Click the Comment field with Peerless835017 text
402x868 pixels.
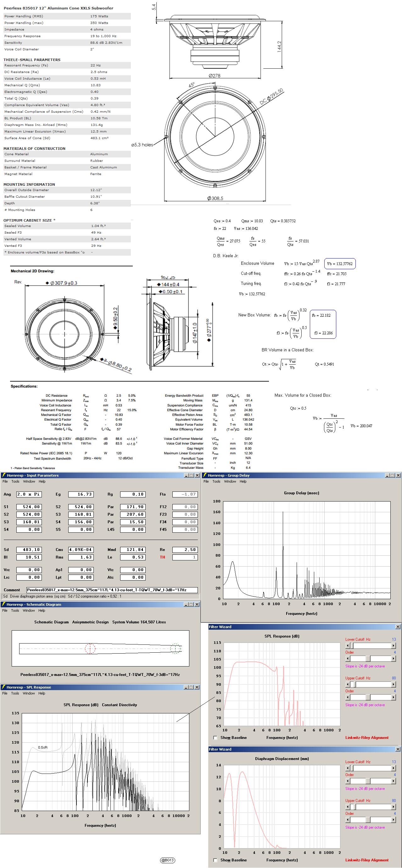coord(112,590)
